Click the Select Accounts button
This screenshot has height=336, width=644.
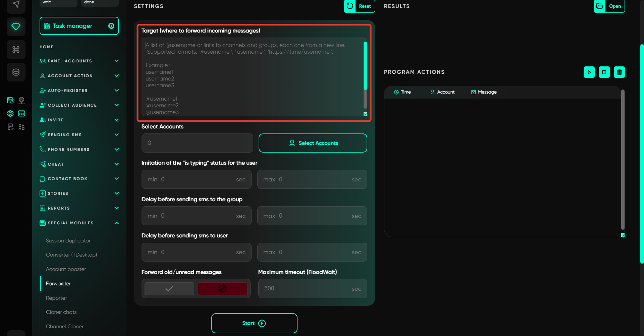pos(313,143)
